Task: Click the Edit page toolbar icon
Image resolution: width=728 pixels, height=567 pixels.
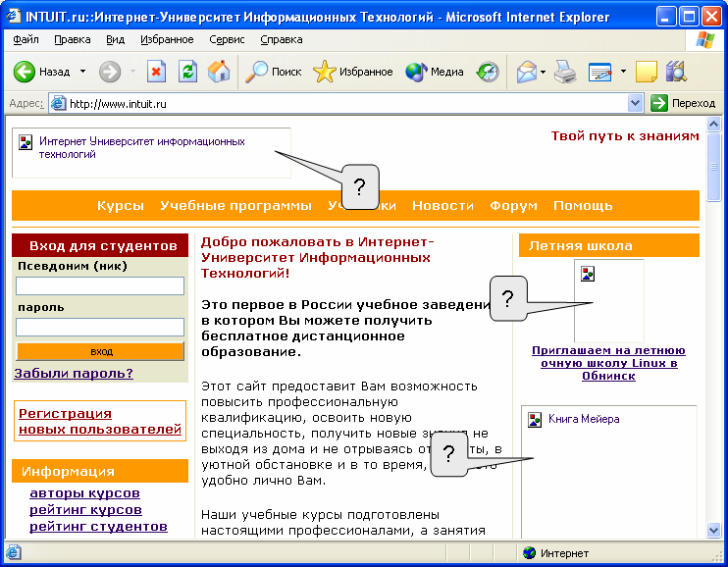Action: click(599, 72)
